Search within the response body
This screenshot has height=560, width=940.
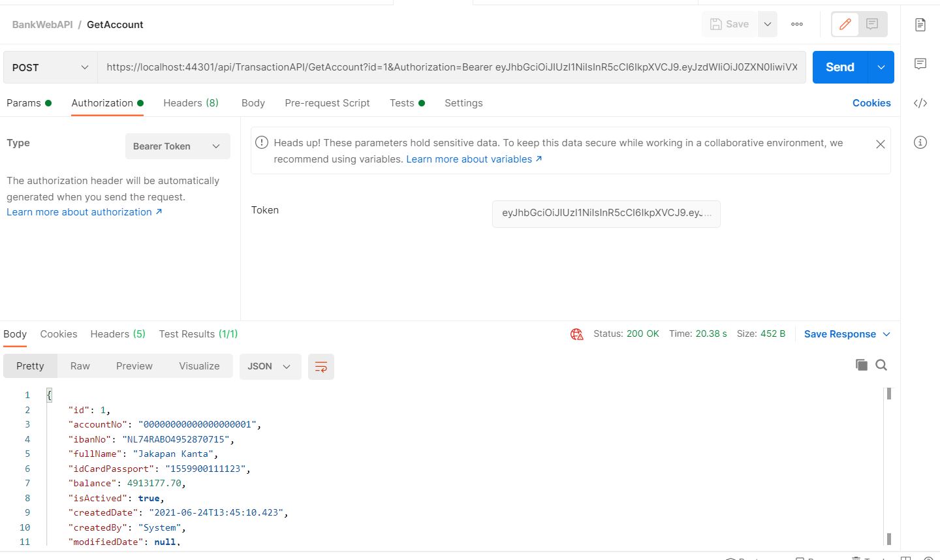point(881,365)
